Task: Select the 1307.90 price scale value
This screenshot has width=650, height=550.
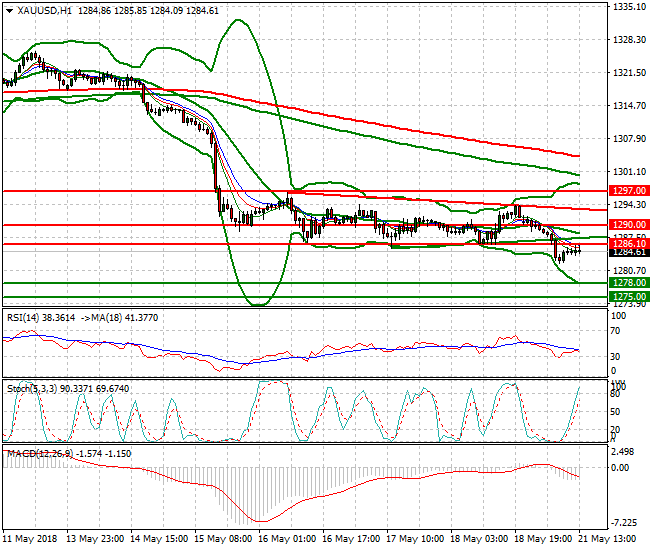Action: tap(629, 138)
